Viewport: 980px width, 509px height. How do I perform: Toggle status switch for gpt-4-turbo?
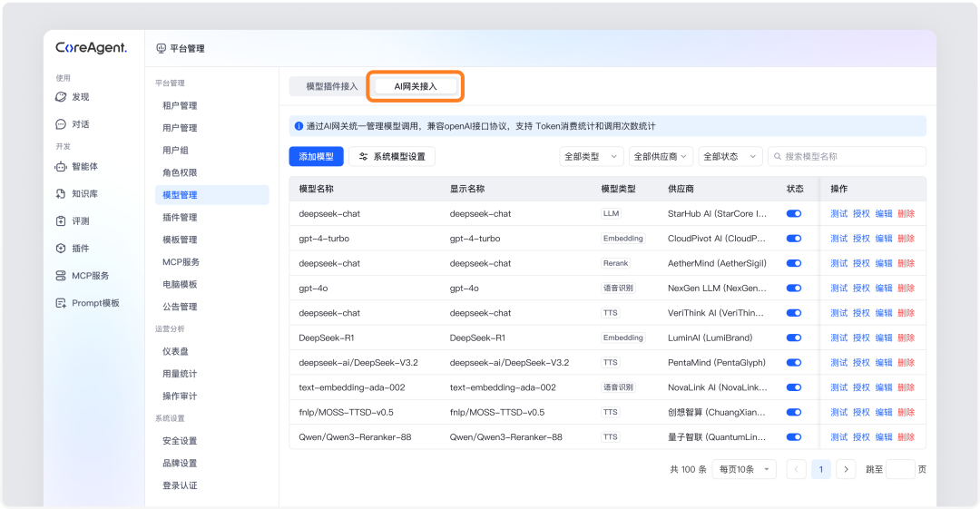(794, 239)
